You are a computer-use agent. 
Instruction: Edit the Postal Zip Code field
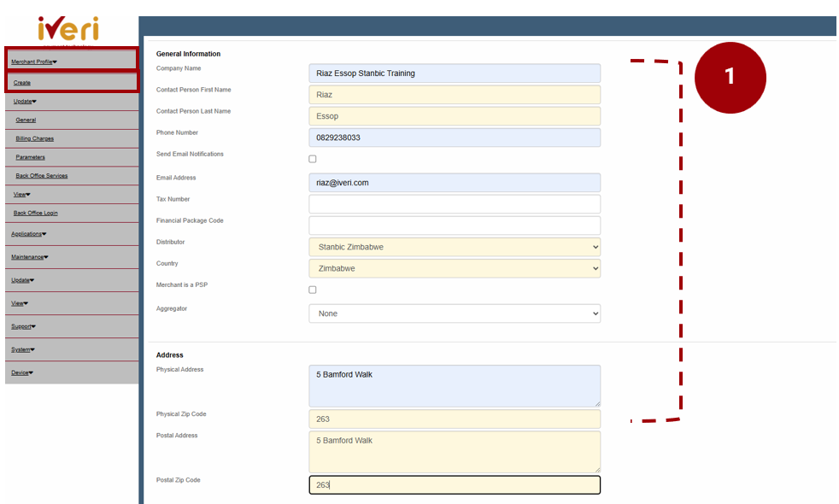(455, 484)
